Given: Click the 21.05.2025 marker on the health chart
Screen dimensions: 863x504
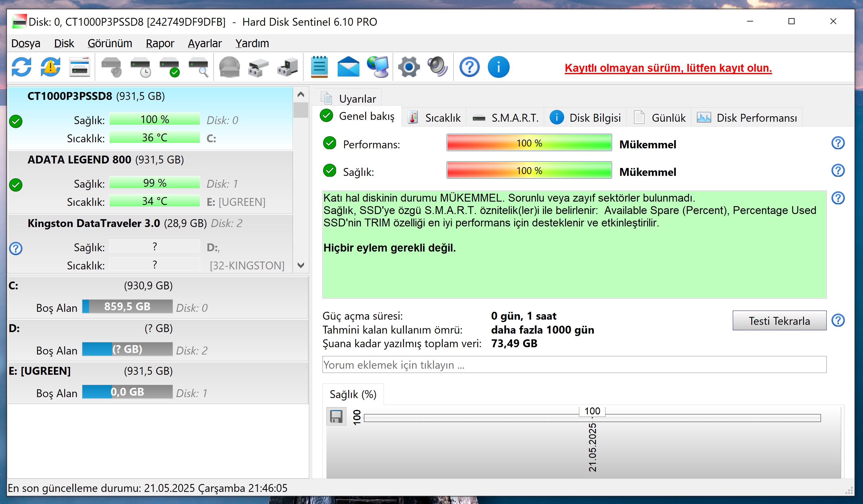Looking at the screenshot, I should 593,447.
